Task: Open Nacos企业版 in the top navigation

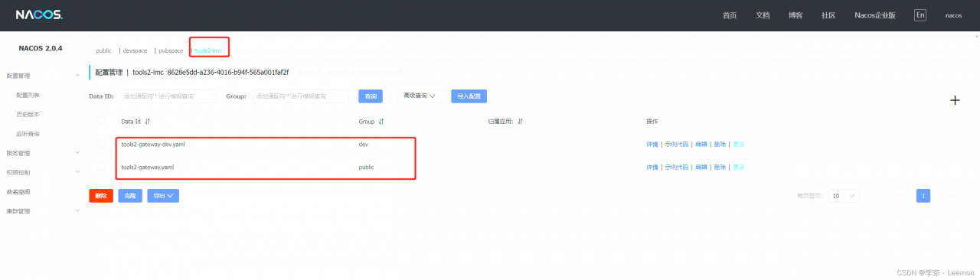Action: 875,15
